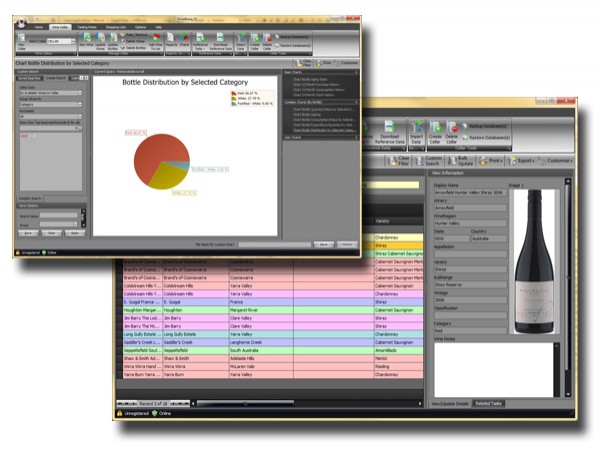Image resolution: width=600 pixels, height=449 pixels.
Task: Click Clear Filter in back window toolbar
Action: (x=399, y=161)
